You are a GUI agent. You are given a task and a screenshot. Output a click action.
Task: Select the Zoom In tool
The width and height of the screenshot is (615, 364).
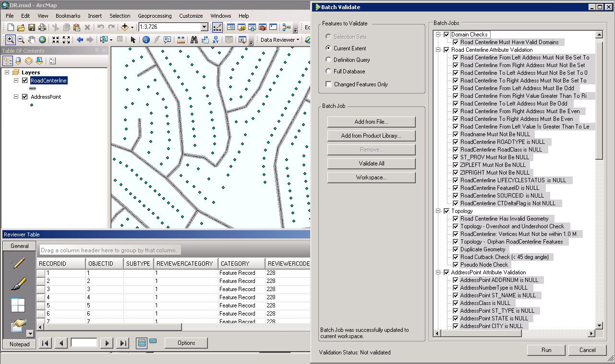(x=10, y=40)
